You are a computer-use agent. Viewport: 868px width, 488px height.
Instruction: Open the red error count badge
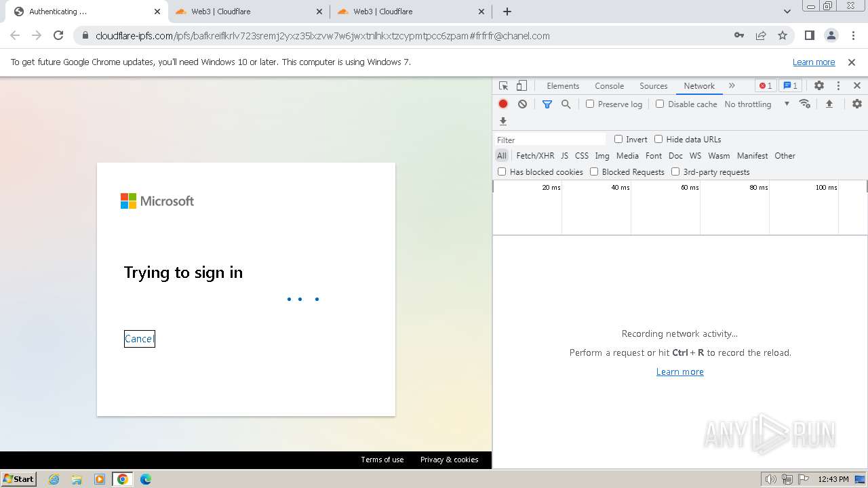766,86
